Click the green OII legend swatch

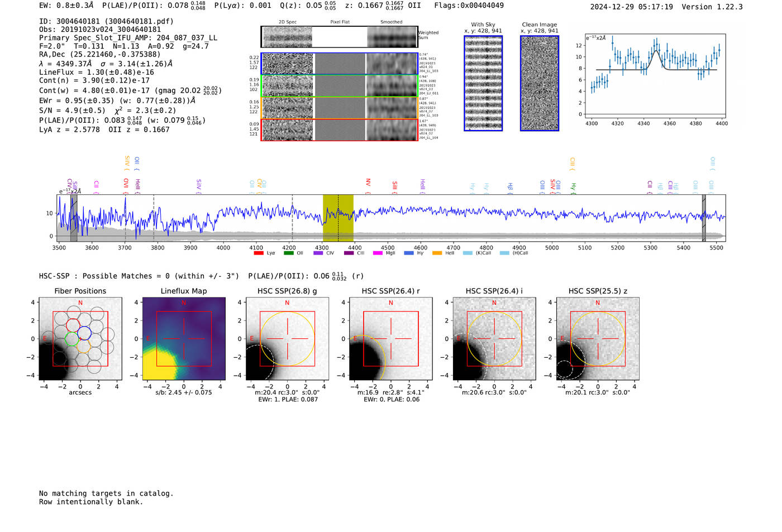[x=288, y=253]
